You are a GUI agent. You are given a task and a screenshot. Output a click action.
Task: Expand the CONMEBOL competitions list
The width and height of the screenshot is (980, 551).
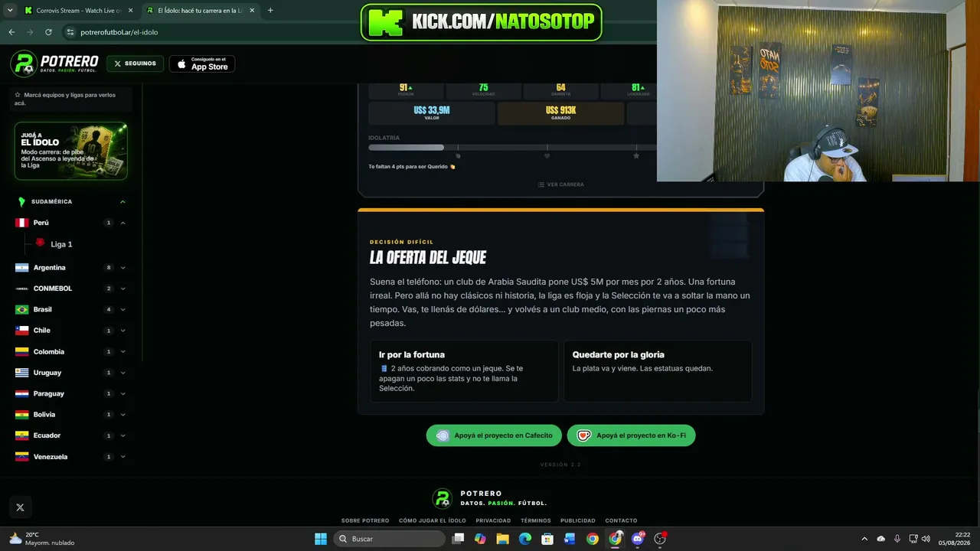click(122, 289)
